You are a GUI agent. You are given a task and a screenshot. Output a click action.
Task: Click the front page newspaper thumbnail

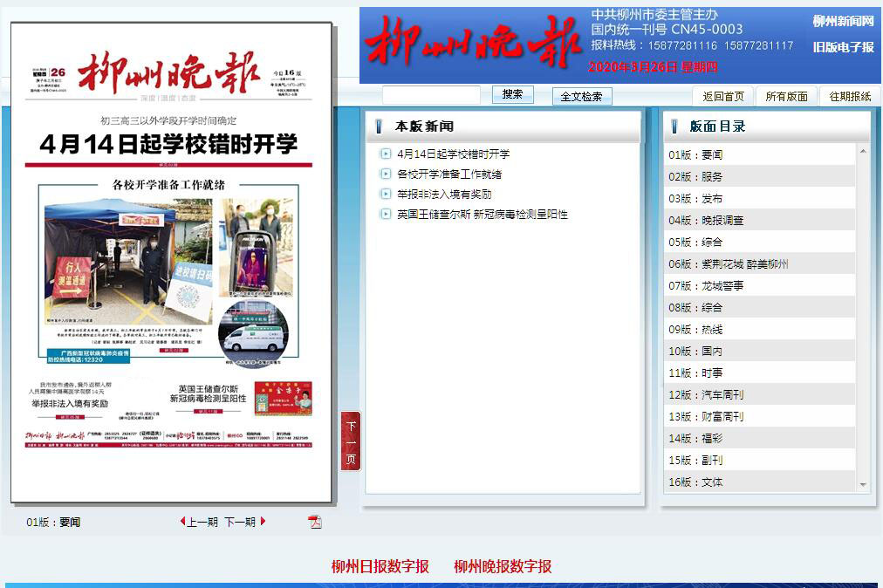(171, 262)
